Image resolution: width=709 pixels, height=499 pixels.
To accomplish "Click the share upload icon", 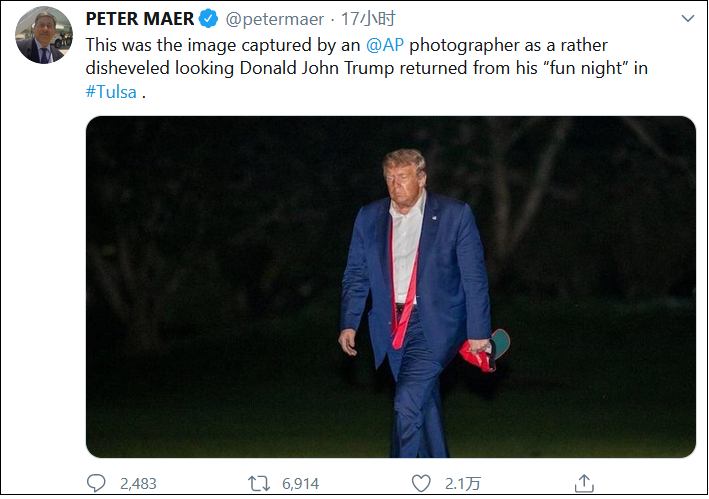I will coord(586,483).
